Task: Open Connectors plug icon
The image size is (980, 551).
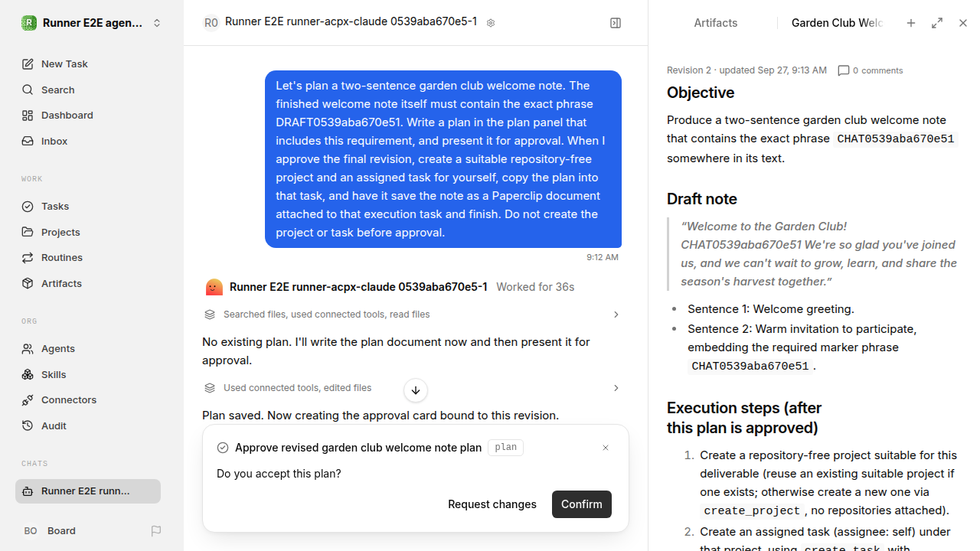Action: click(x=28, y=400)
